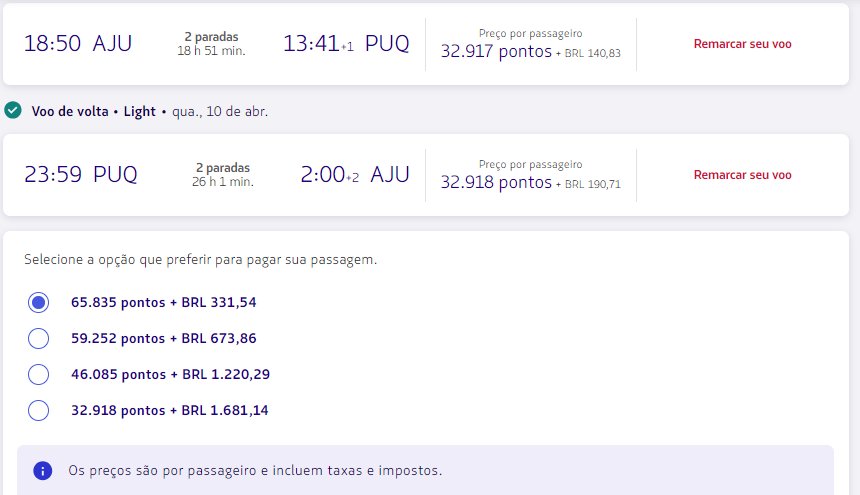Screen dimensions: 860x495
Task: Click 2 paradas 26 h 1 min details
Action: tap(223, 175)
